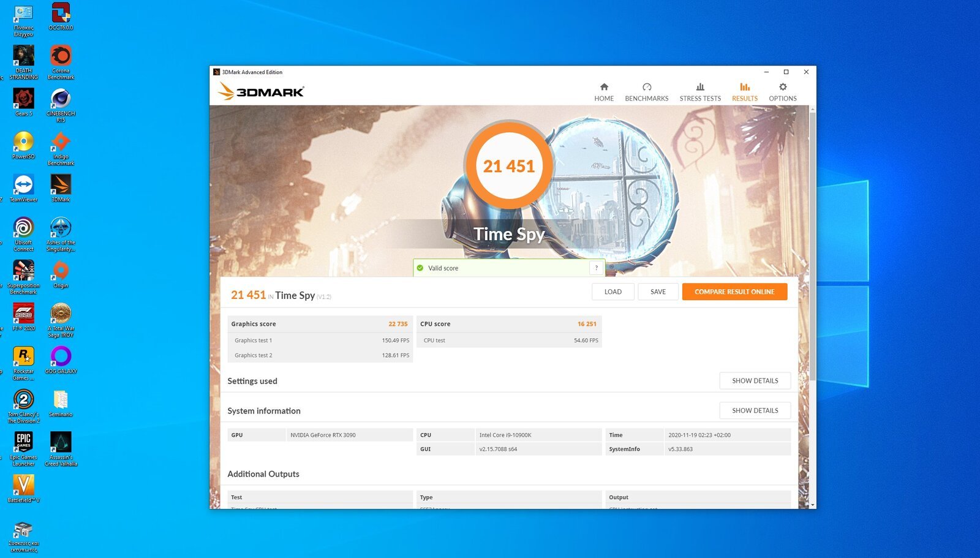Open the OPTIONS tab
This screenshot has height=558, width=980.
(783, 92)
